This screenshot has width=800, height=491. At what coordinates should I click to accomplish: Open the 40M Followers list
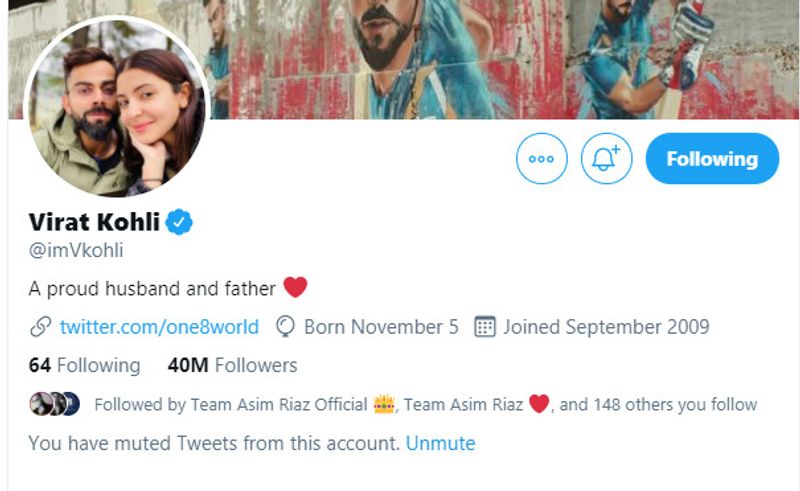[232, 365]
